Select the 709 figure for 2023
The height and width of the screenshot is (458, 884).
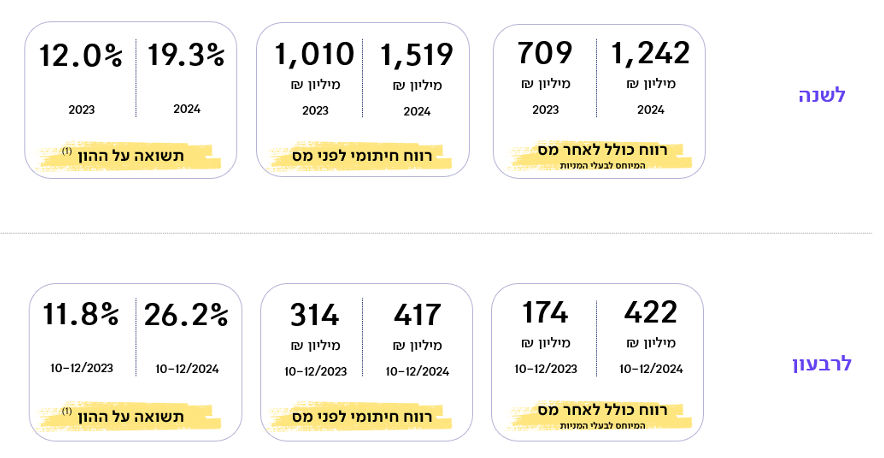[x=545, y=52]
